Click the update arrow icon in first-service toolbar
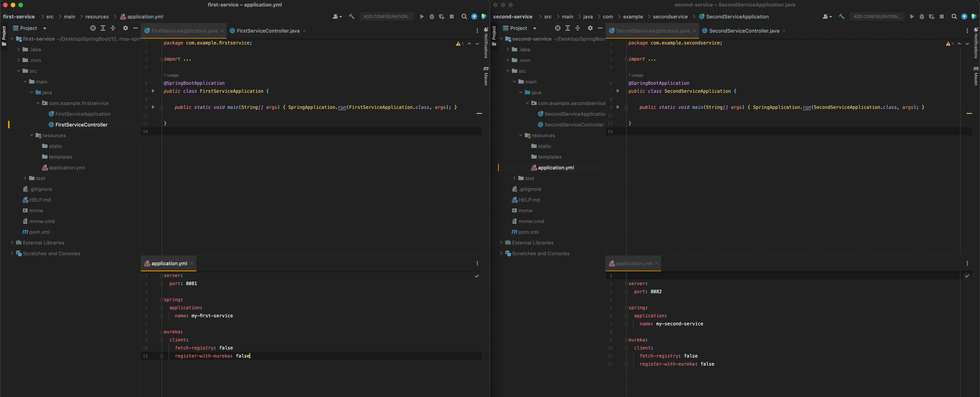This screenshot has width=980, height=397. (474, 16)
